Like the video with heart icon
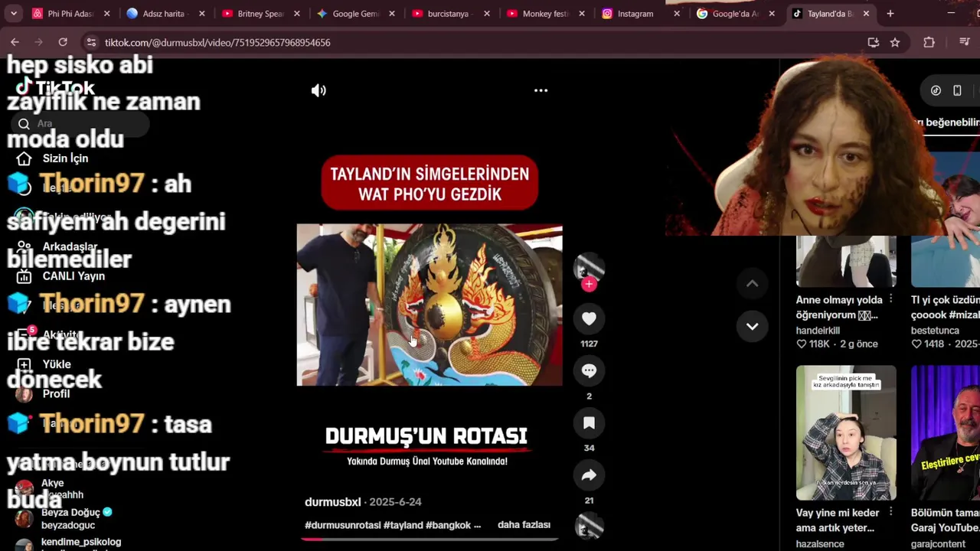 point(589,319)
